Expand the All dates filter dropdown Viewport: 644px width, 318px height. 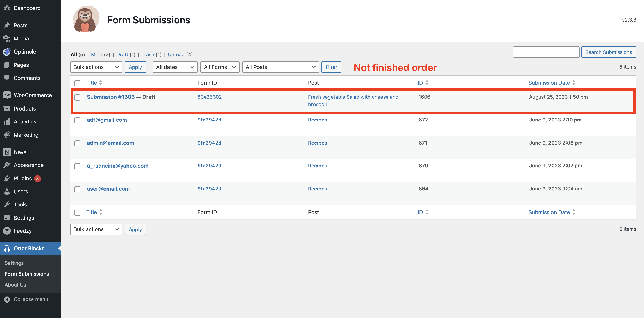(175, 67)
